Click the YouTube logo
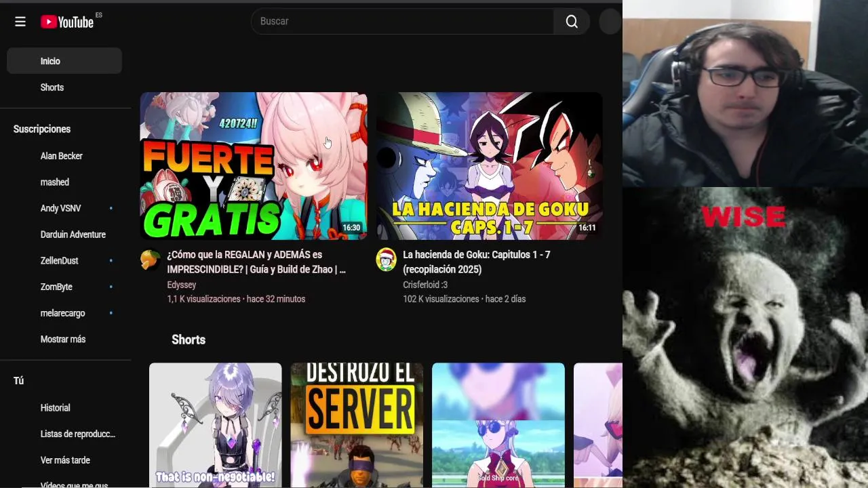Viewport: 868px width, 488px height. pos(66,22)
